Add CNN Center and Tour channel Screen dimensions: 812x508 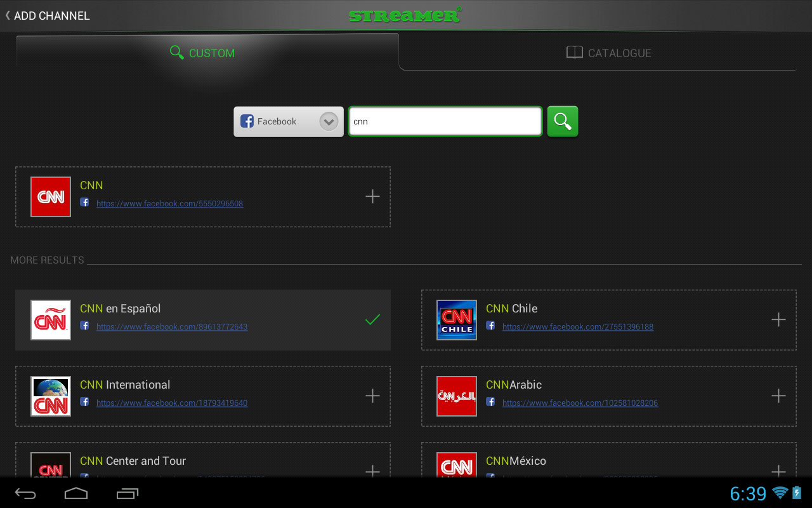pos(372,471)
